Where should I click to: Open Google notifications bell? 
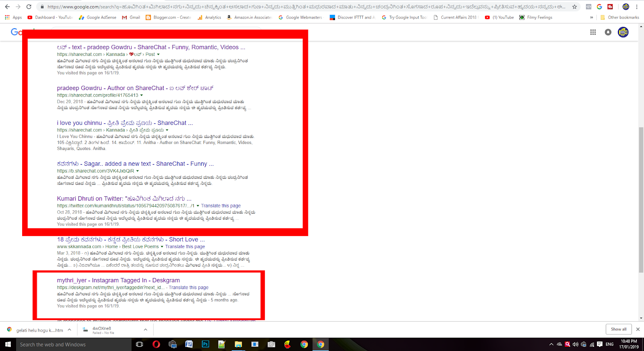click(x=608, y=32)
